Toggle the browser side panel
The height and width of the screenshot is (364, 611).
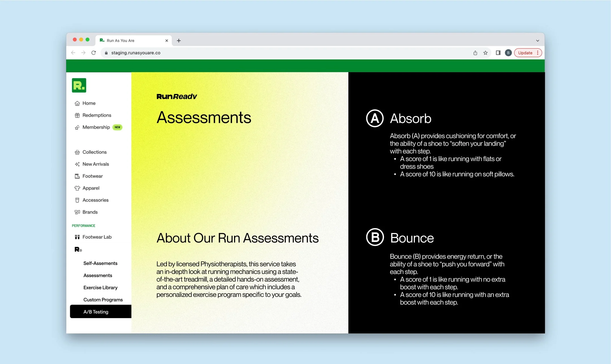point(498,53)
